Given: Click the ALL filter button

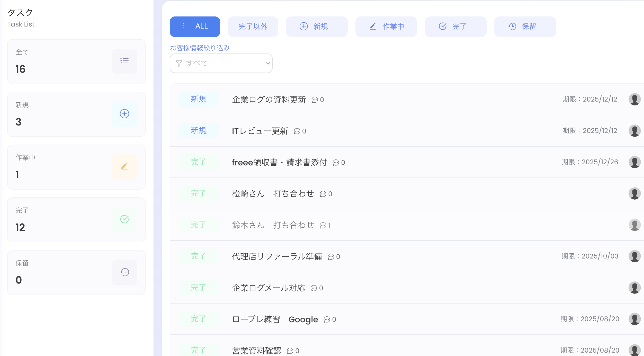Looking at the screenshot, I should (x=195, y=26).
